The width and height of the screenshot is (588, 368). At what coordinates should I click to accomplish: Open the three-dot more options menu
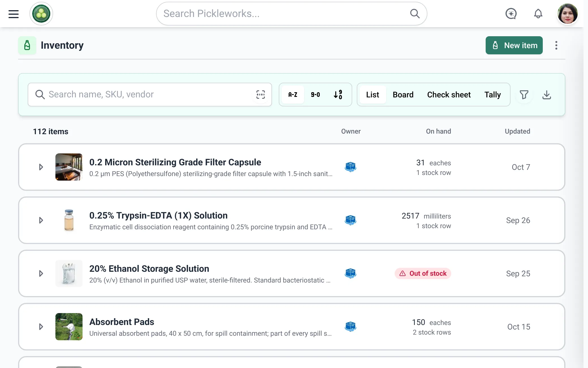tap(556, 45)
